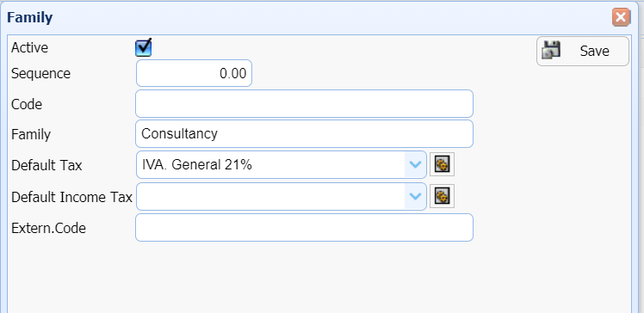Screen dimensions: 644x313
Task: Click into the Extern.Code text field
Action: (304, 227)
